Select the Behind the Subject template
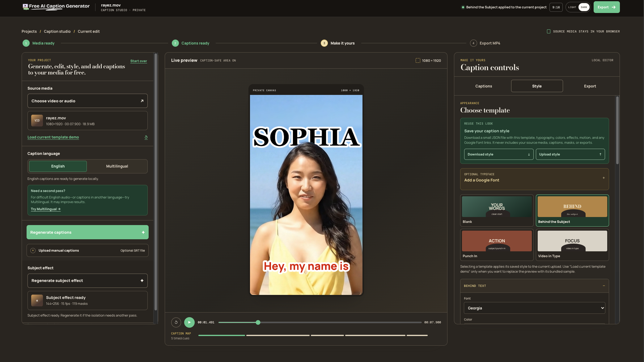The height and width of the screenshot is (362, 644). pyautogui.click(x=572, y=210)
